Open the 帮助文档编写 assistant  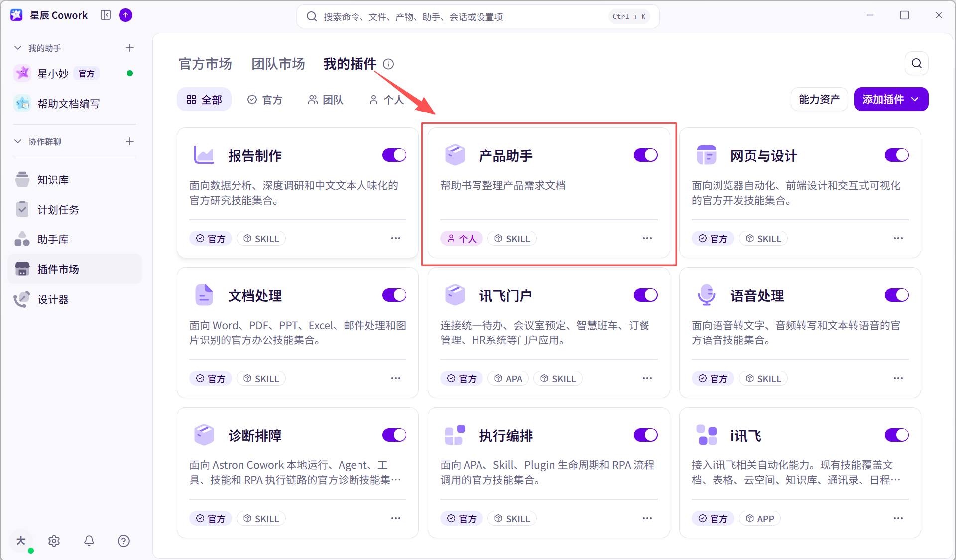pos(75,104)
